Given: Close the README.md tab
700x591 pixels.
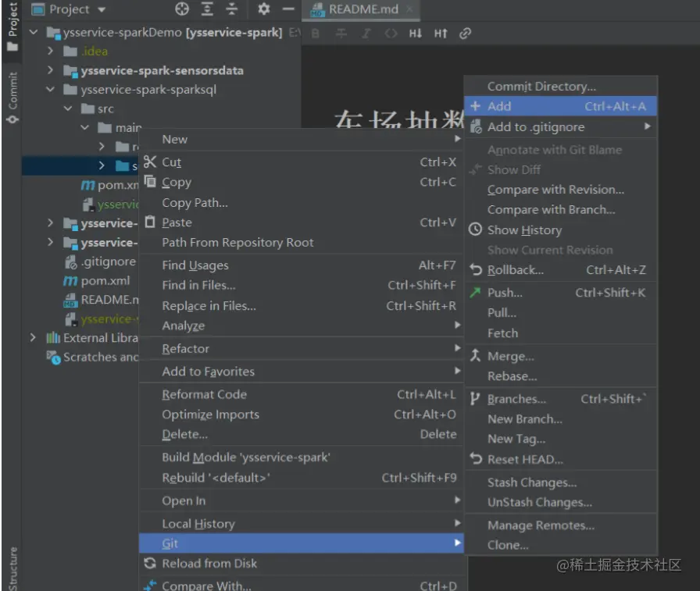Looking at the screenshot, I should 410,9.
